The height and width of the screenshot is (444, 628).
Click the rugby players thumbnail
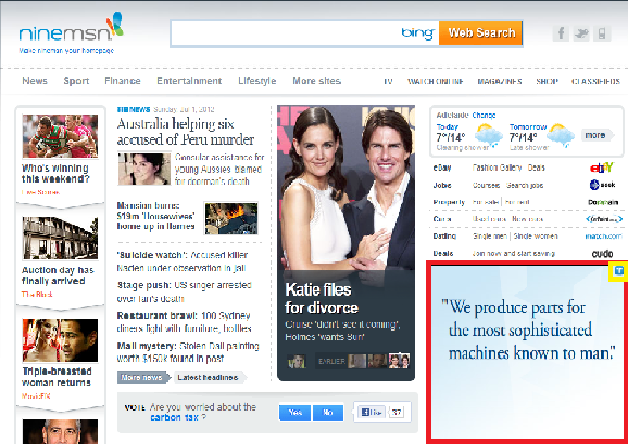tap(60, 136)
